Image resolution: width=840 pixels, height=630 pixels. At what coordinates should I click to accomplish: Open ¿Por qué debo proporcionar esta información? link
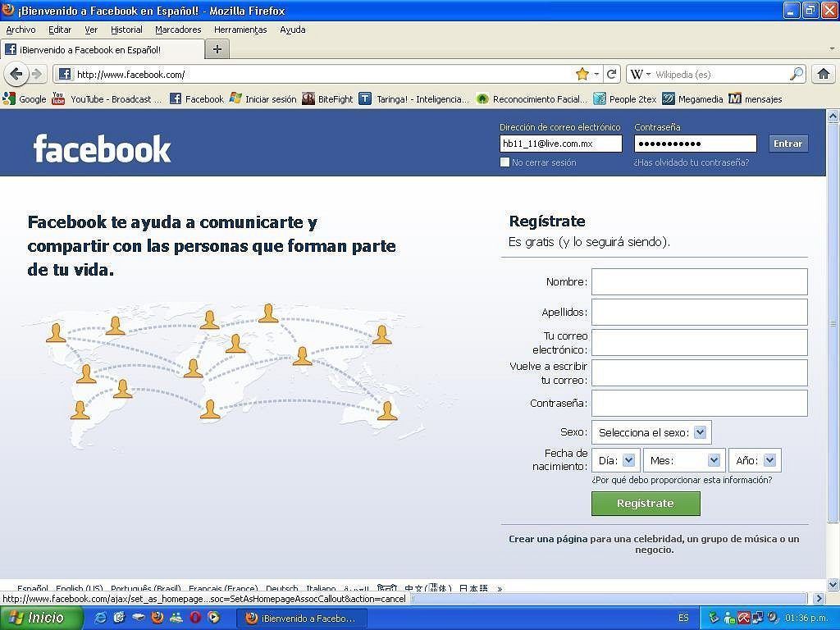click(x=682, y=480)
